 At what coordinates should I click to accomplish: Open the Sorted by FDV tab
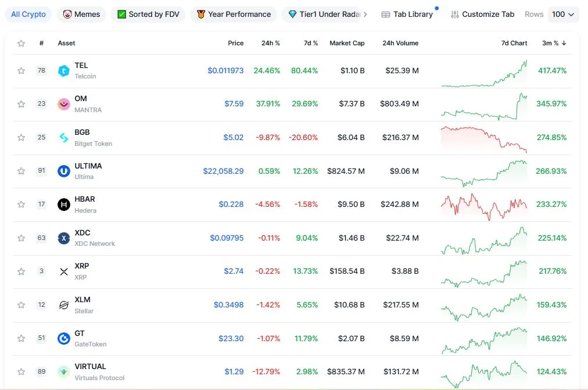[x=148, y=15]
